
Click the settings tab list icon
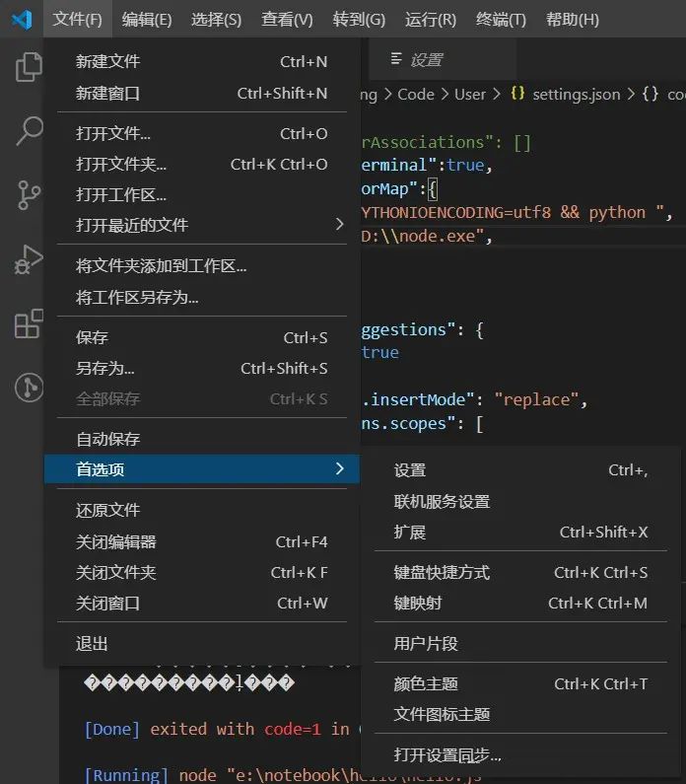click(x=396, y=59)
